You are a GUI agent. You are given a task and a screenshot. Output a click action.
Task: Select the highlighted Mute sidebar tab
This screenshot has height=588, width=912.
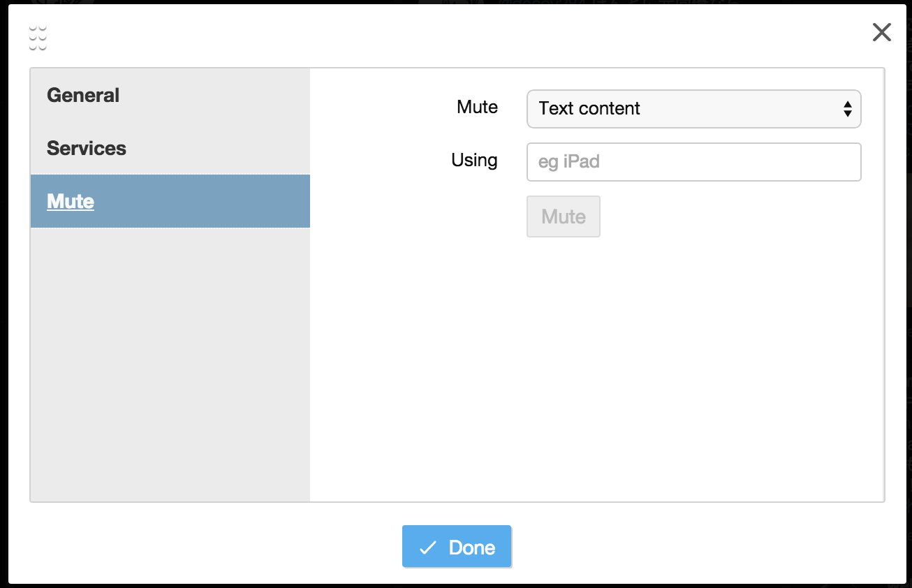pos(170,201)
